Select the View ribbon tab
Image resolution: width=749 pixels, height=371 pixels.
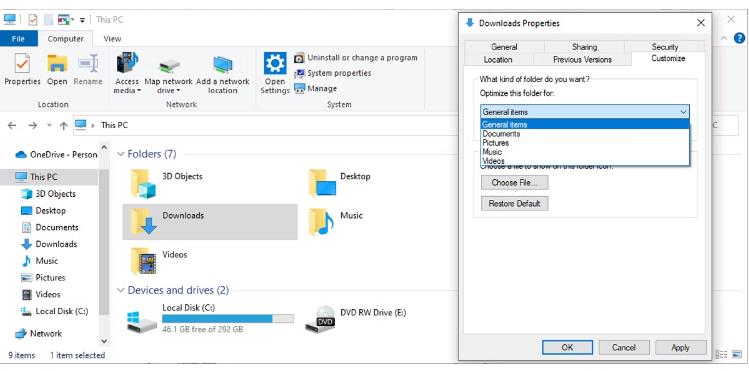pyautogui.click(x=112, y=39)
